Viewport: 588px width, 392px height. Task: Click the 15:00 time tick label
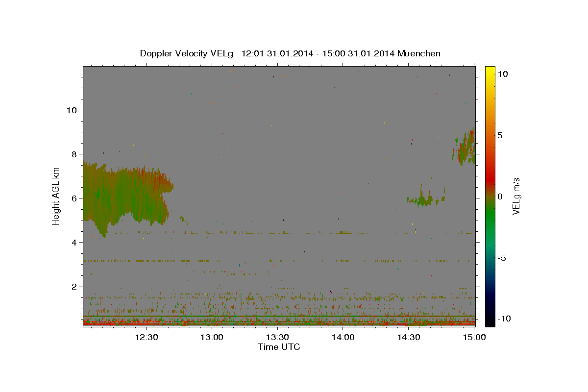pyautogui.click(x=474, y=337)
